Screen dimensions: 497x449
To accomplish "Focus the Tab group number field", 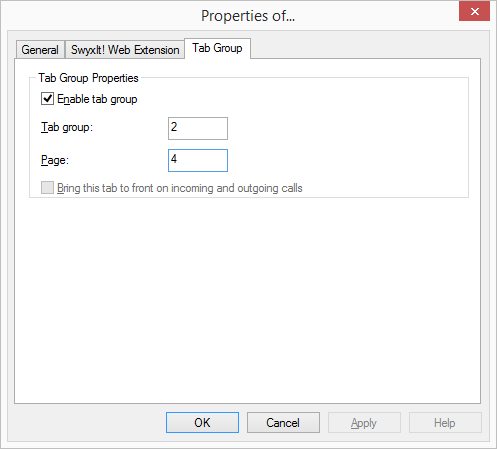I will point(198,128).
